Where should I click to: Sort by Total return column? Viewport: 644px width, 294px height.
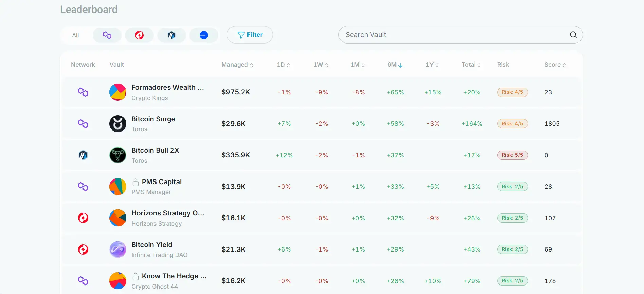[471, 65]
